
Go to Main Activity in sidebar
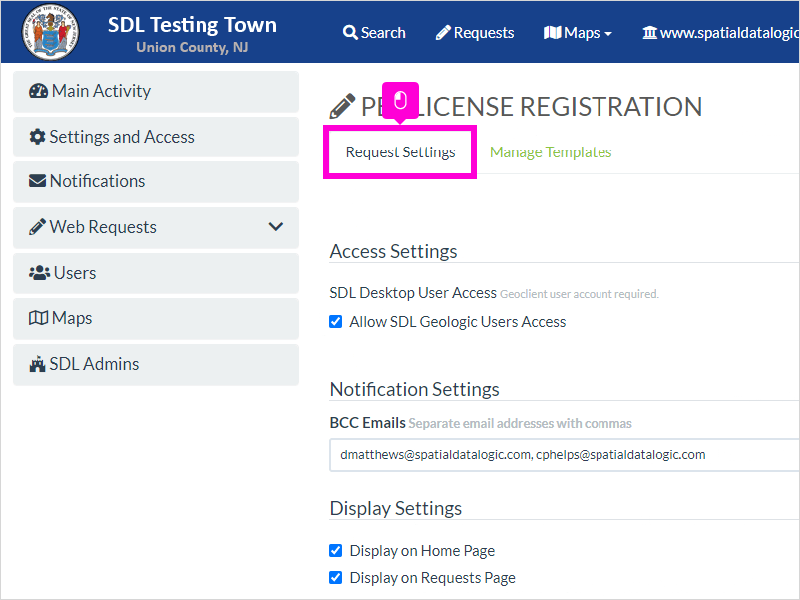coord(156,91)
